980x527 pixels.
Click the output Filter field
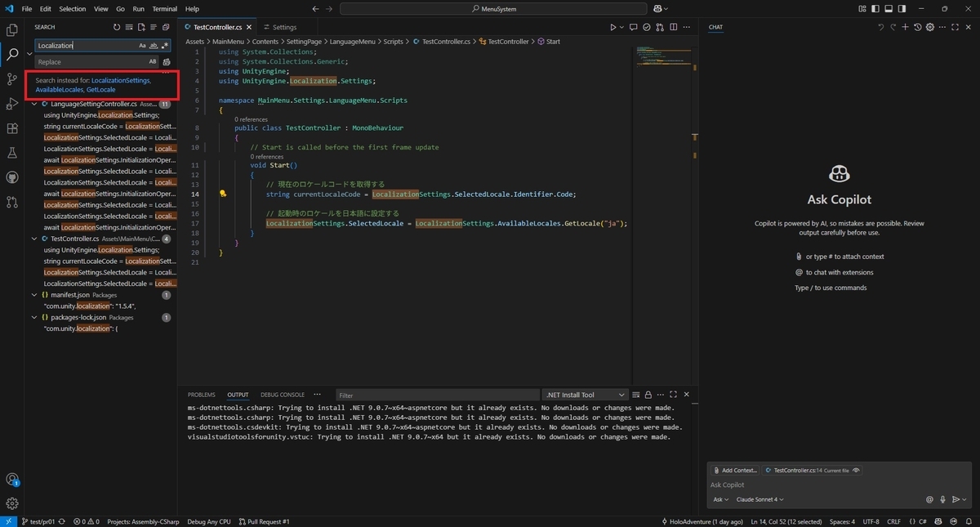click(x=438, y=395)
